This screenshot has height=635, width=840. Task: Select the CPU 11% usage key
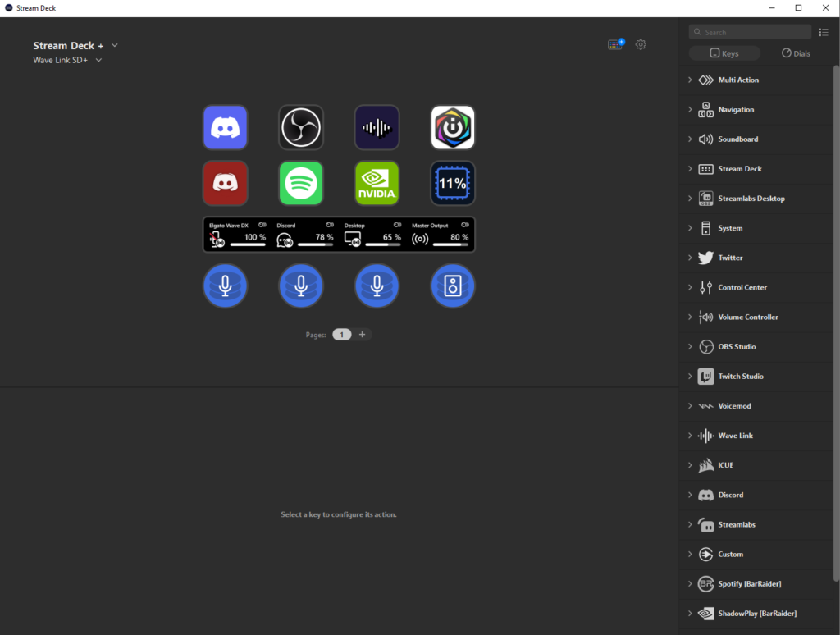[453, 183]
